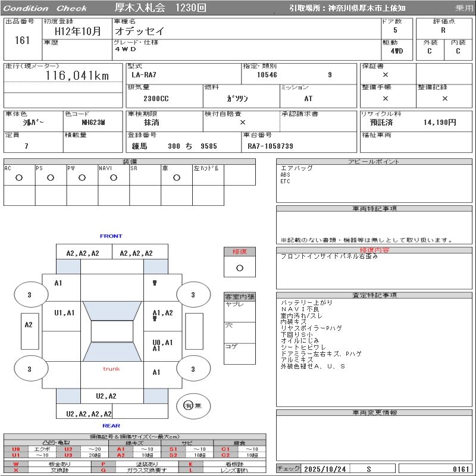
Task: Click the roof rectangle in diagram center
Action: point(112,331)
